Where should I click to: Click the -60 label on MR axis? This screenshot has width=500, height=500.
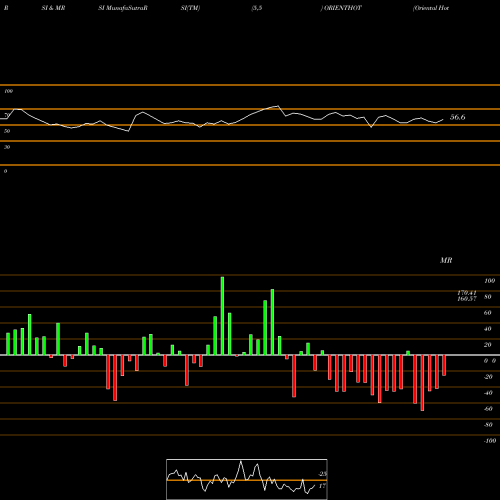[x=488, y=409]
